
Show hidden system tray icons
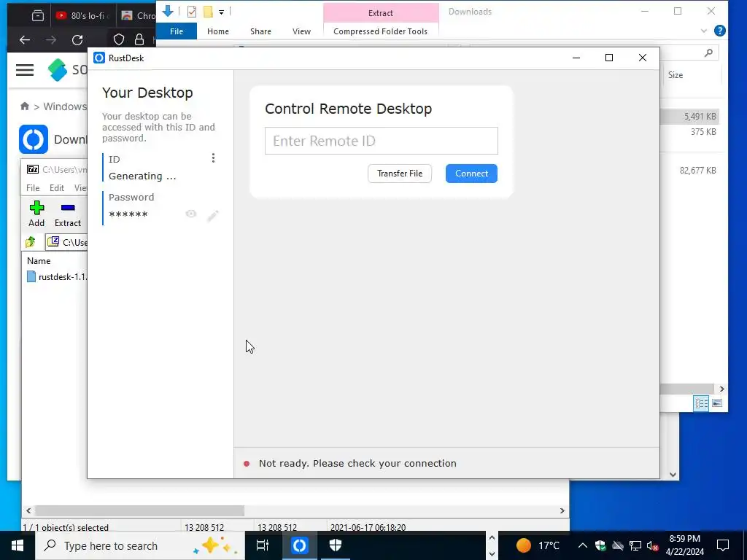click(x=583, y=545)
